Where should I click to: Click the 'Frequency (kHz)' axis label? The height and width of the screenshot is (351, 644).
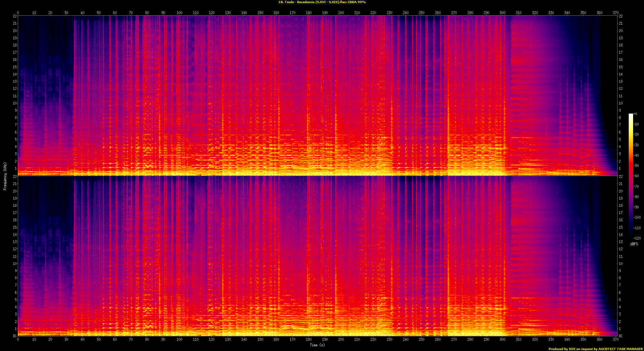tap(5, 176)
